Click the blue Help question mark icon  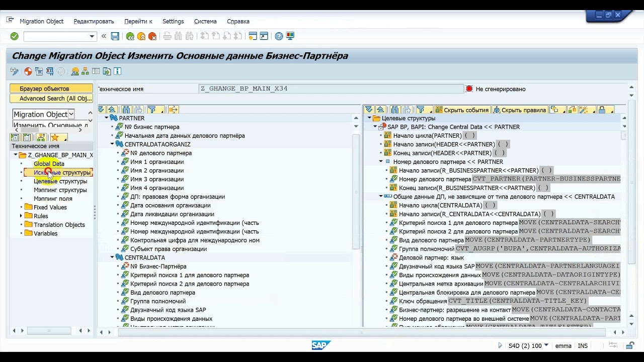[279, 36]
